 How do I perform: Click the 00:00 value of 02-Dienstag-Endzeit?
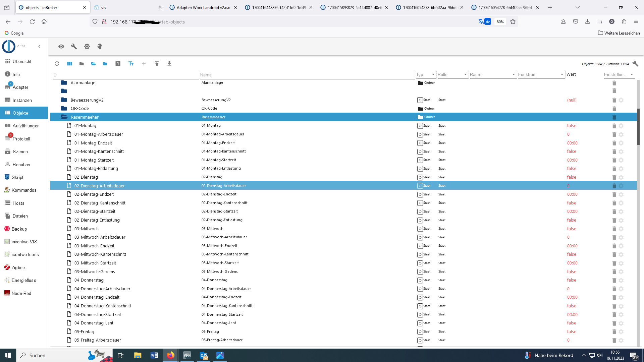[x=572, y=194]
